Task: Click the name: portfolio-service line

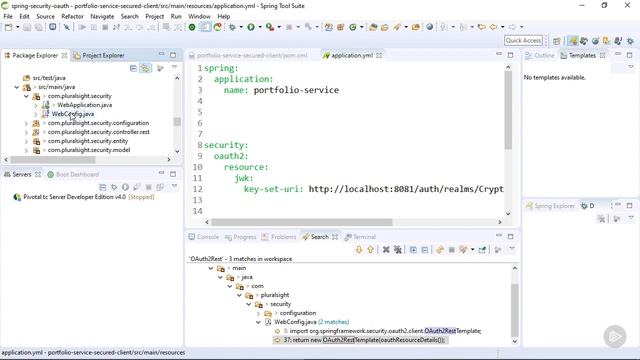Action: [x=281, y=90]
